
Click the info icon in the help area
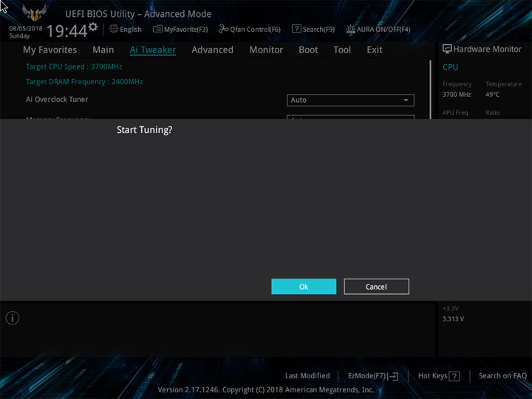(x=13, y=318)
